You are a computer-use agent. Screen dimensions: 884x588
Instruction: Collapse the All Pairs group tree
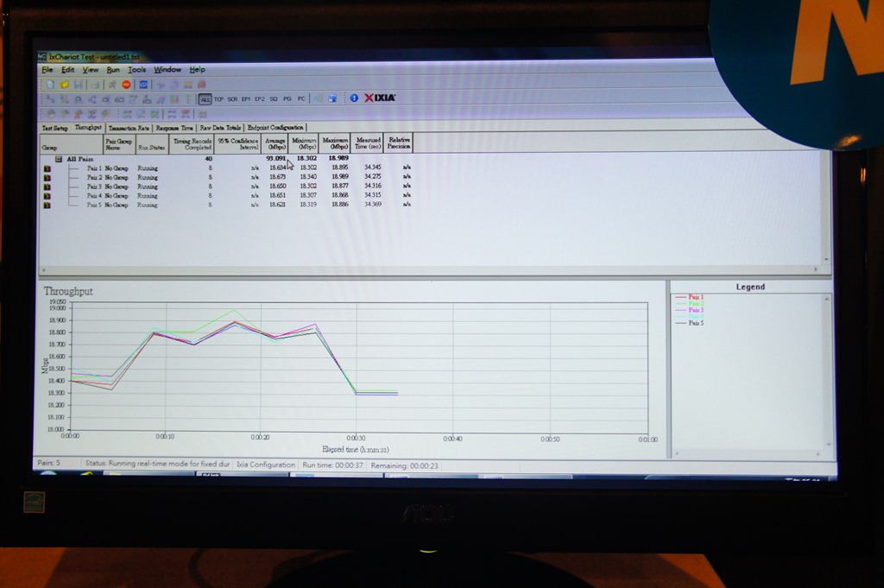tap(58, 159)
